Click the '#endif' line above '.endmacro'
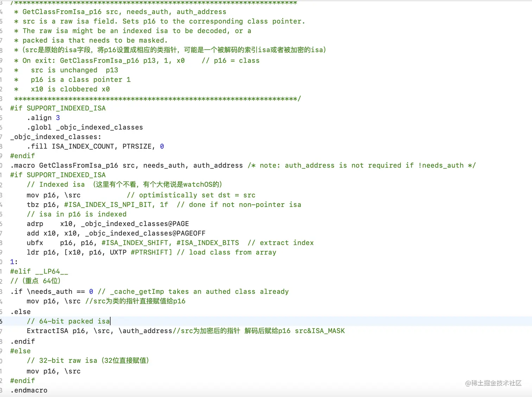Image resolution: width=532 pixels, height=397 pixels. point(23,381)
